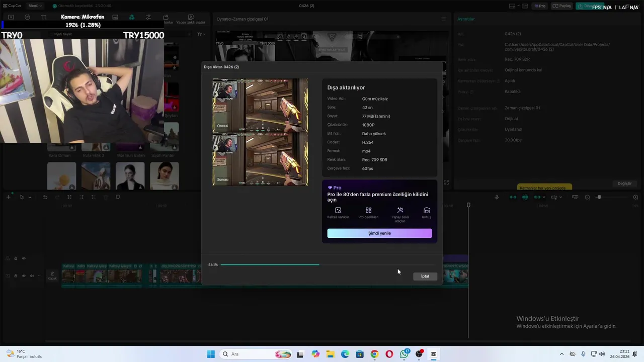Viewport: 644px width, 362px height.
Task: Open the adjustment sliders tab icon
Action: point(148,17)
